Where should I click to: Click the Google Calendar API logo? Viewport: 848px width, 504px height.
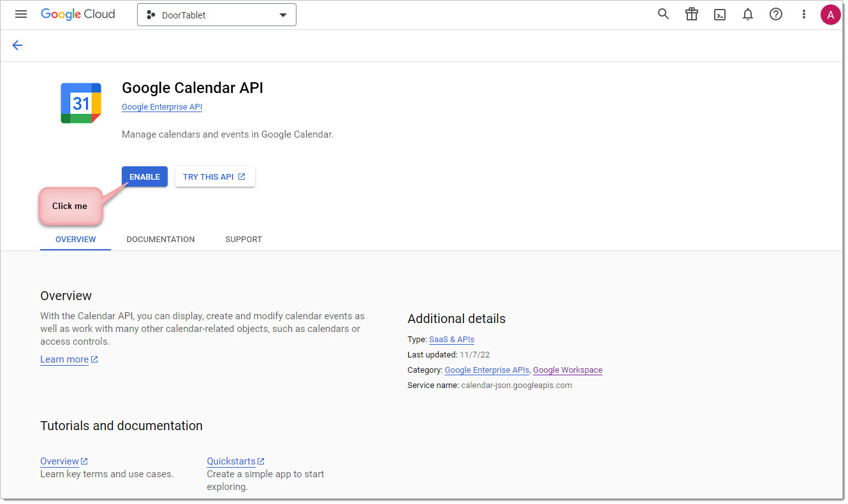coord(81,103)
